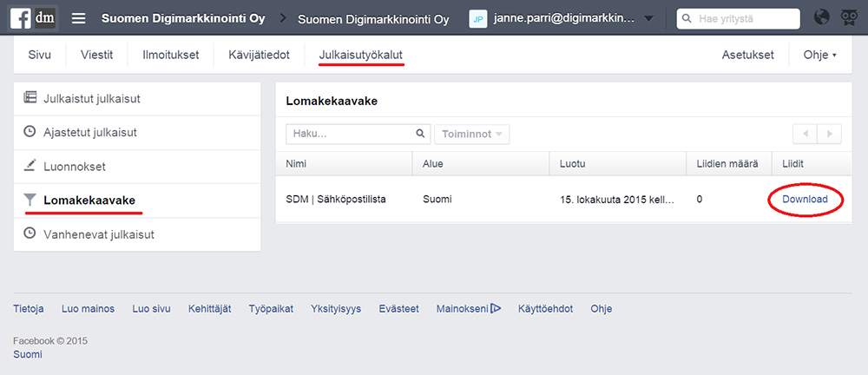Click the magnifier in Hae yritystä field
The image size is (868, 375).
tap(687, 19)
